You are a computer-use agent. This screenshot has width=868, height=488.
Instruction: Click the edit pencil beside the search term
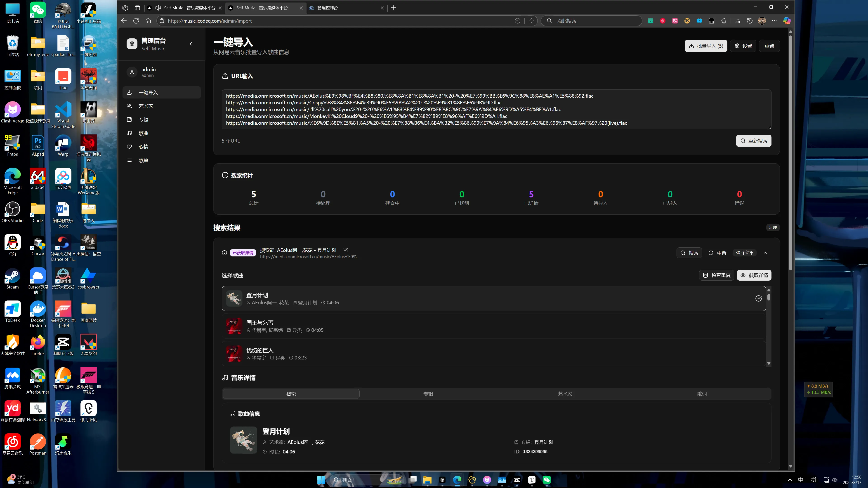point(345,250)
